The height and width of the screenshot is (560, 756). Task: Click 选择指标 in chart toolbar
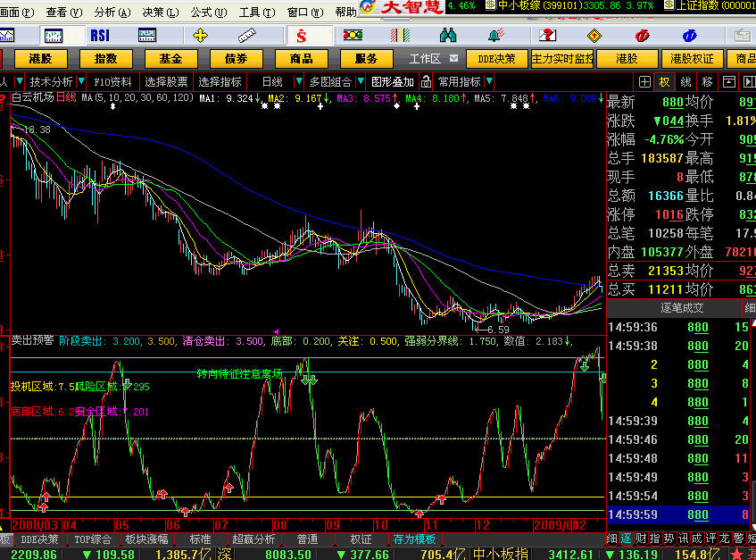click(x=220, y=82)
